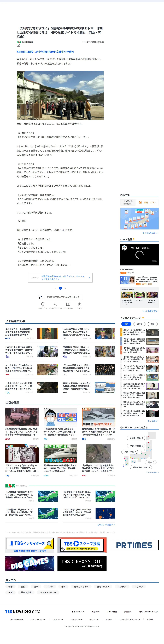Open 経済の話で困ったときにみるやつ video

click(x=127, y=295)
